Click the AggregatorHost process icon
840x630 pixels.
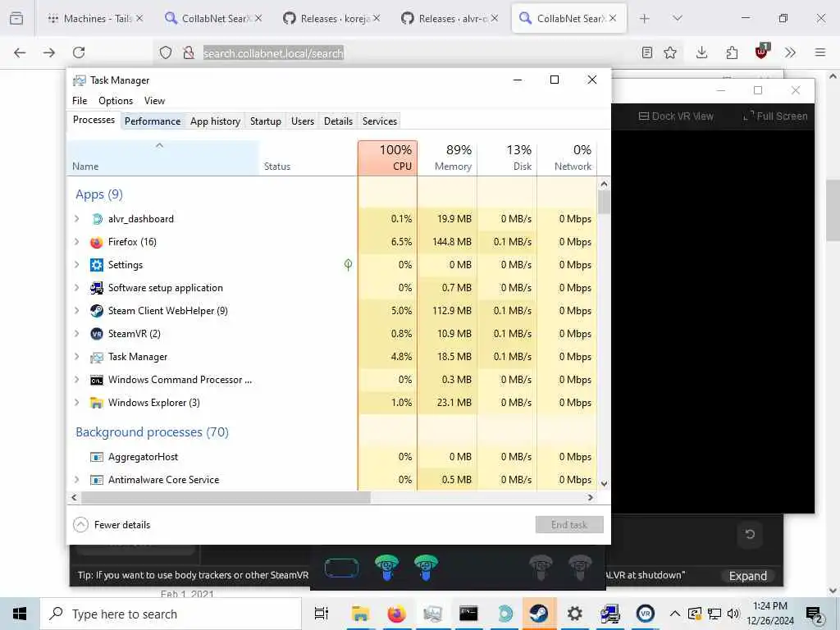tap(97, 457)
